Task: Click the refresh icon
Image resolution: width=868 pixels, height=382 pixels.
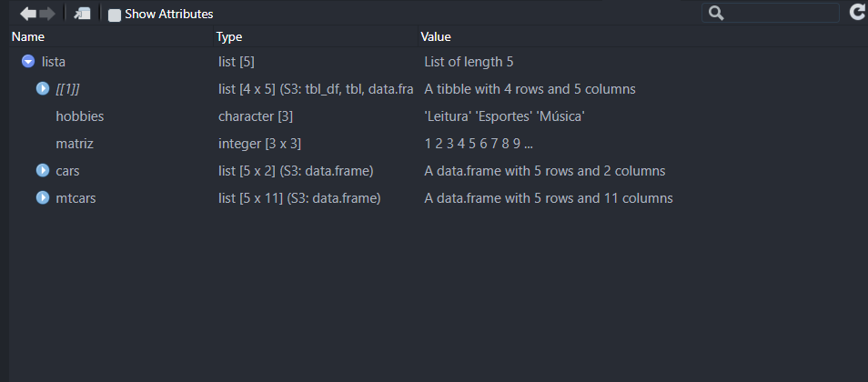Action: click(x=857, y=12)
